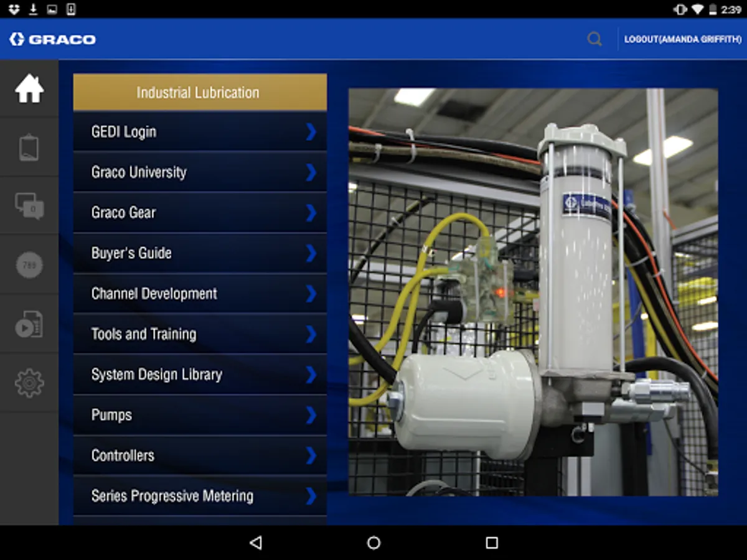The height and width of the screenshot is (560, 747).
Task: Expand the Pumps chevron arrow
Action: pos(311,414)
